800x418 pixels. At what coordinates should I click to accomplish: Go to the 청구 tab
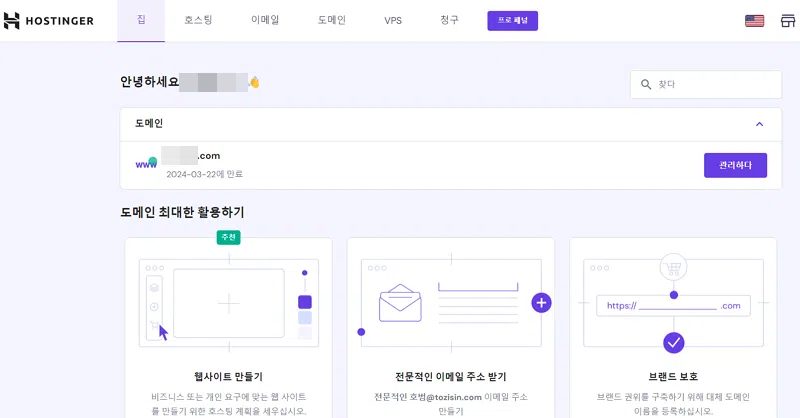click(449, 20)
